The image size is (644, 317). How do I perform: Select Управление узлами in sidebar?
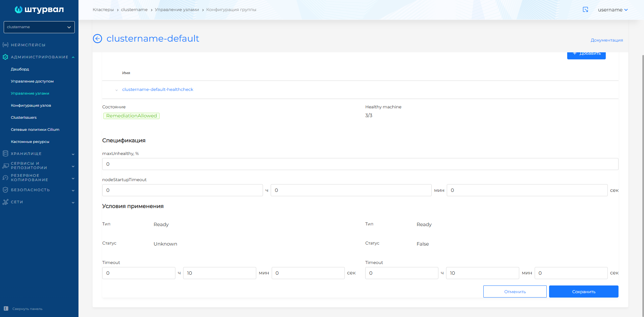pyautogui.click(x=30, y=93)
